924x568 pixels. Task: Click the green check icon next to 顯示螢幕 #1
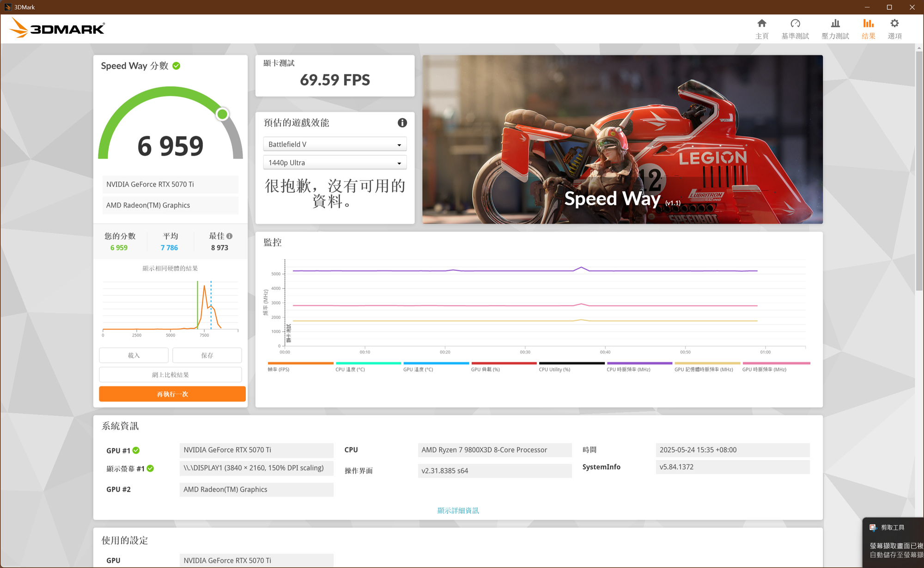click(x=150, y=468)
